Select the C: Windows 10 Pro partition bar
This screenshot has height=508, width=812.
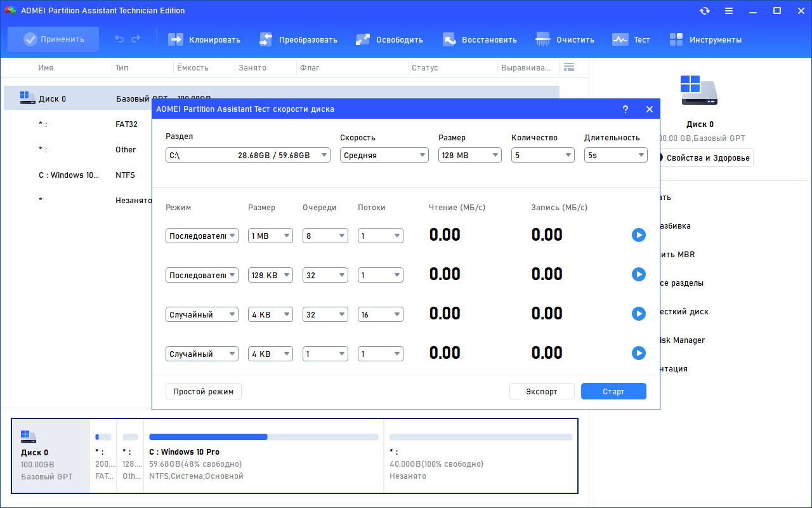263,455
